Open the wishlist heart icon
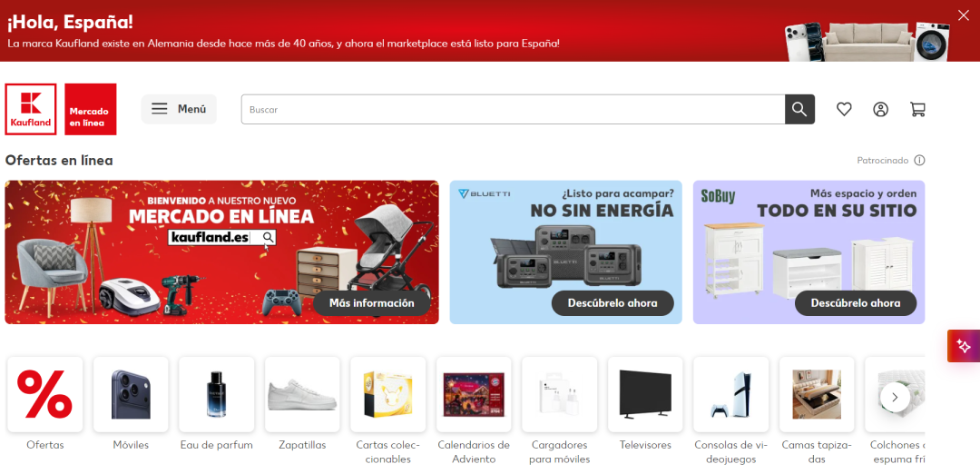Viewport: 980px width, 474px height. [844, 110]
